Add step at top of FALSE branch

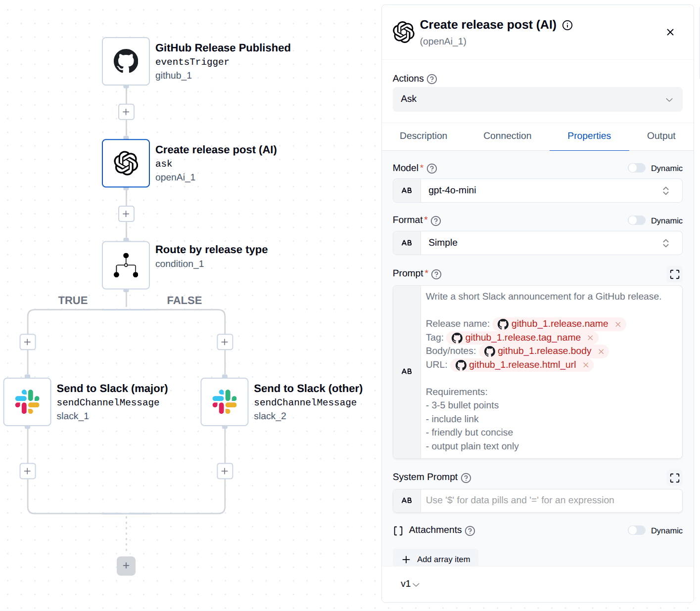click(225, 342)
